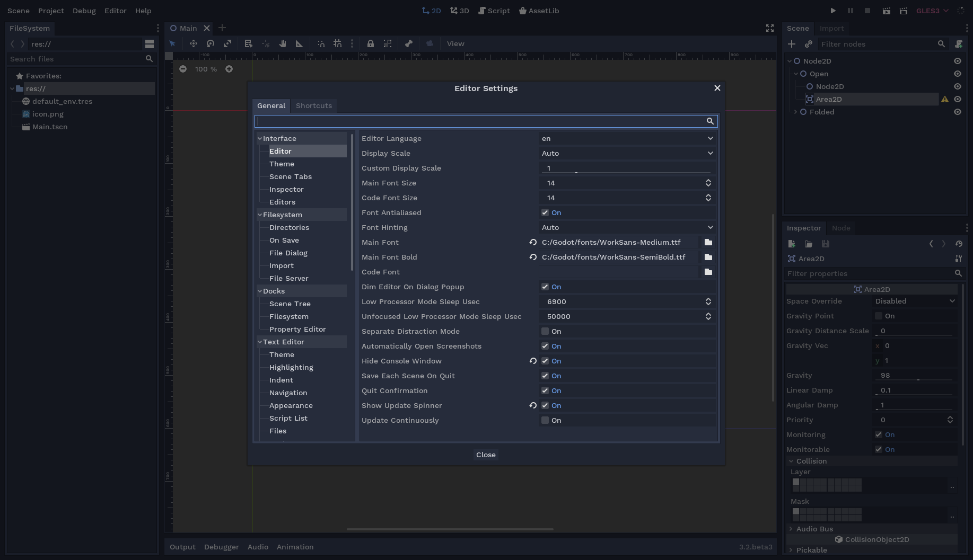Open the Script editor view
The height and width of the screenshot is (560, 973).
494,11
